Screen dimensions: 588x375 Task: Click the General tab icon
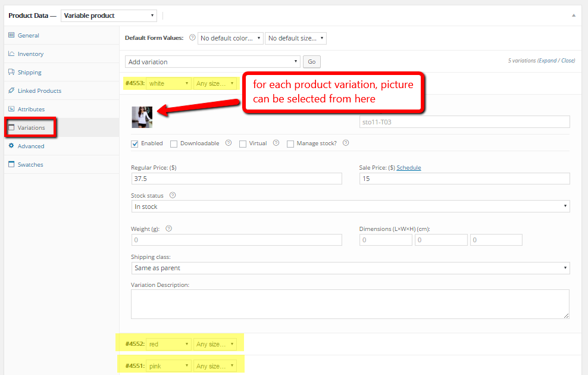[11, 35]
